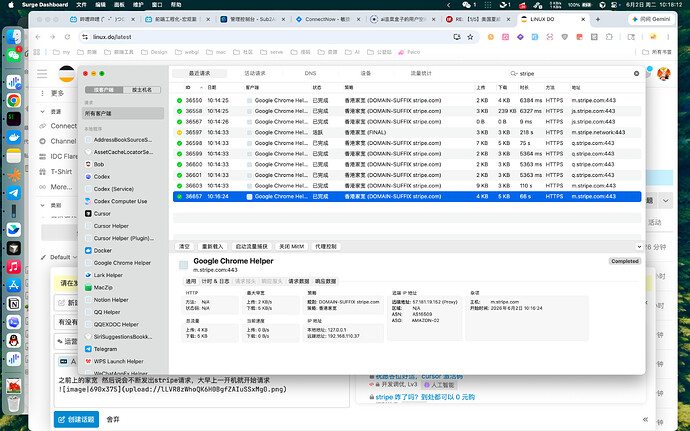
Task: Open the 设备 tab
Action: (x=366, y=74)
